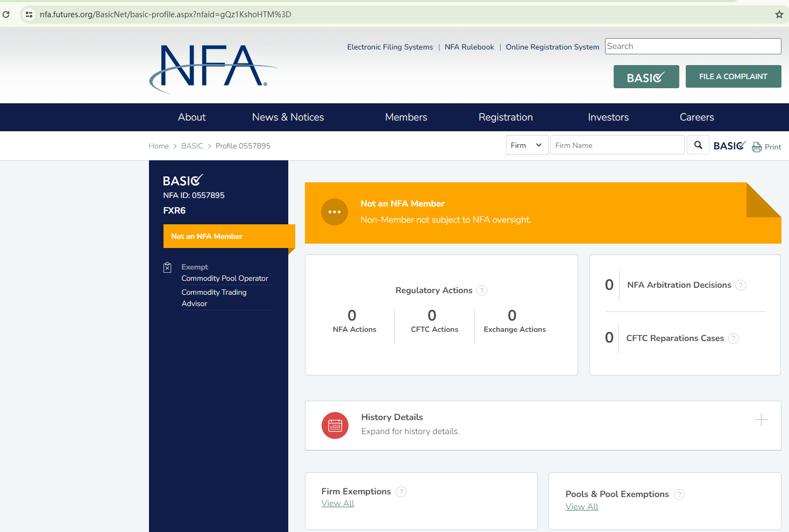Open the Registration navigation menu
The image size is (789, 532).
(506, 117)
